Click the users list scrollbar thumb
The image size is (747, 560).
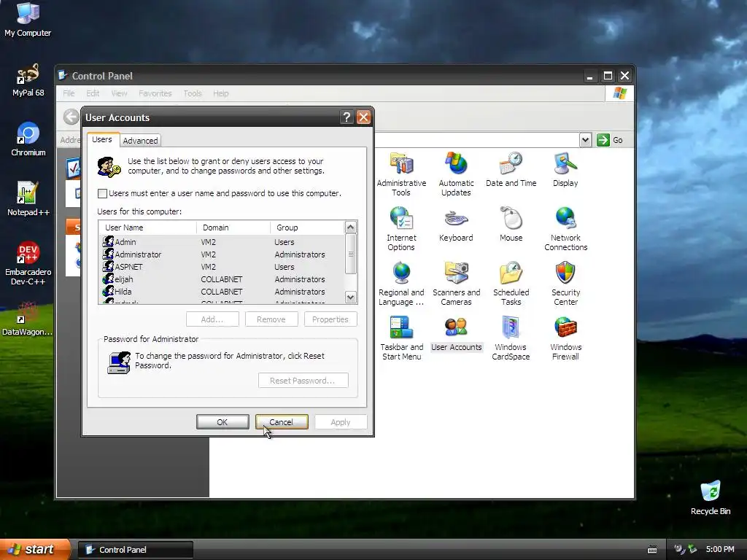[x=351, y=254]
